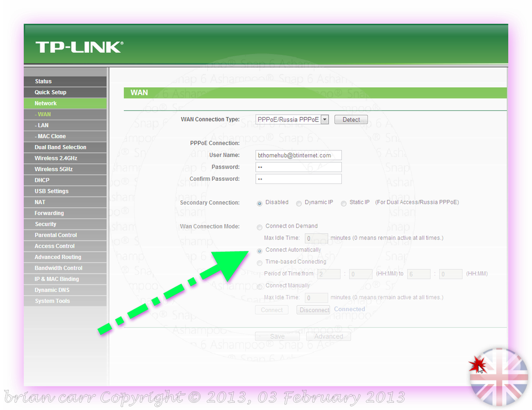This screenshot has height=410, width=532.
Task: Open System Tools sidebar item
Action: tap(65, 301)
